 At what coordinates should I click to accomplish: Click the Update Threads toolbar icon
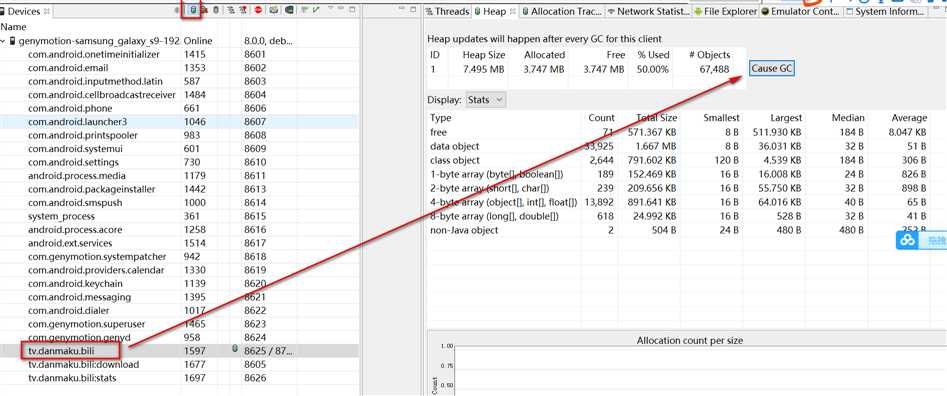pyautogui.click(x=231, y=10)
